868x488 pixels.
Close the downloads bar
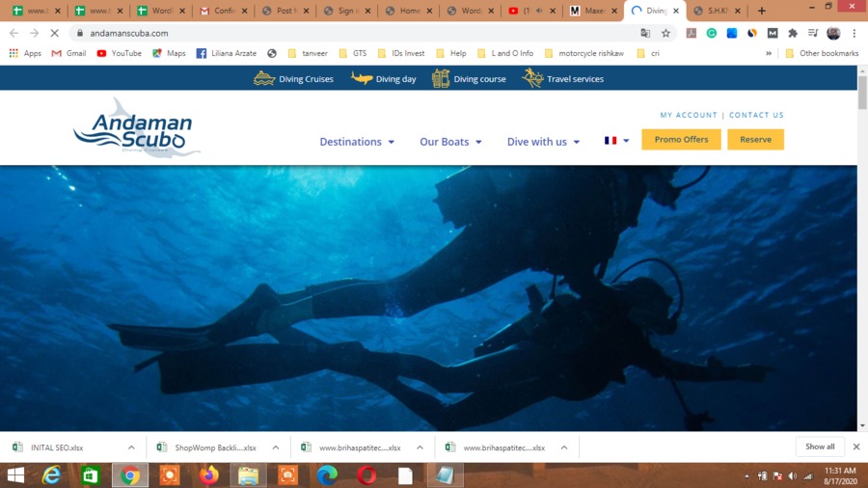pos(856,447)
